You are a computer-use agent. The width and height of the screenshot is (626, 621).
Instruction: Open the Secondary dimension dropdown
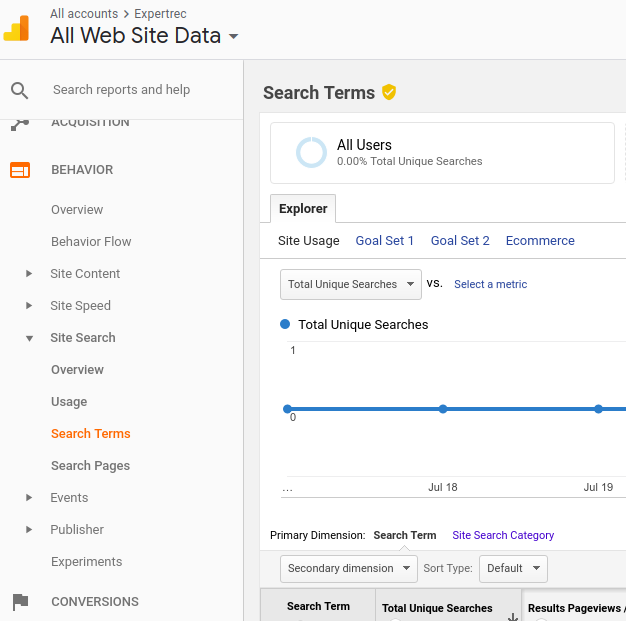pos(349,568)
